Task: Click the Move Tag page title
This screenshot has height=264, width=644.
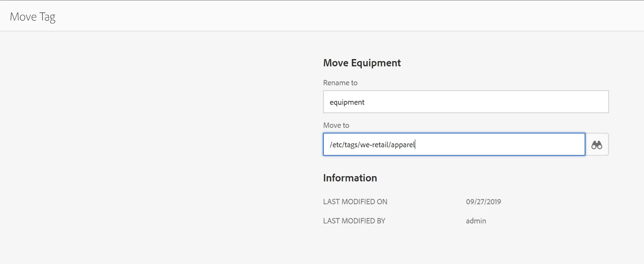Action: click(x=33, y=16)
